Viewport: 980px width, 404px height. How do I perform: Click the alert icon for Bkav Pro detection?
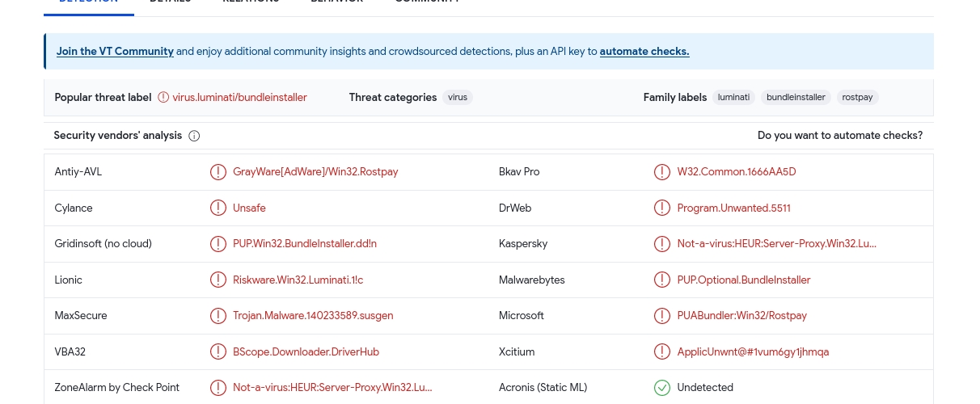pyautogui.click(x=662, y=172)
